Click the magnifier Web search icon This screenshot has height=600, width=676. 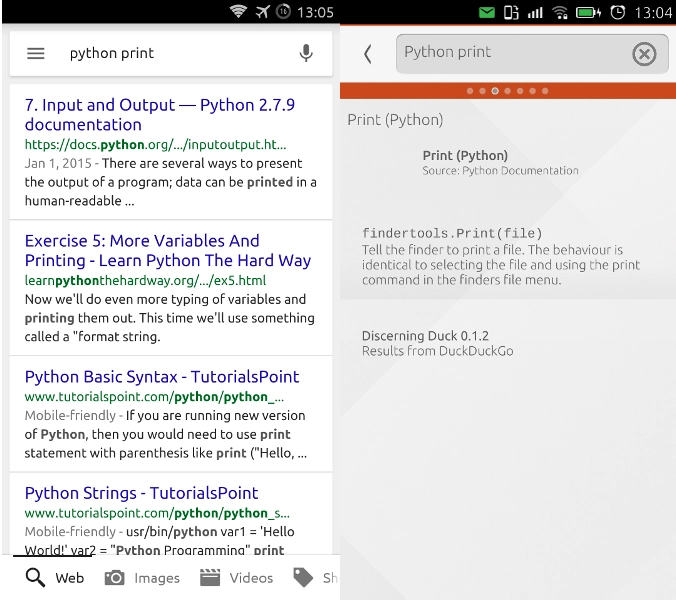tap(35, 578)
